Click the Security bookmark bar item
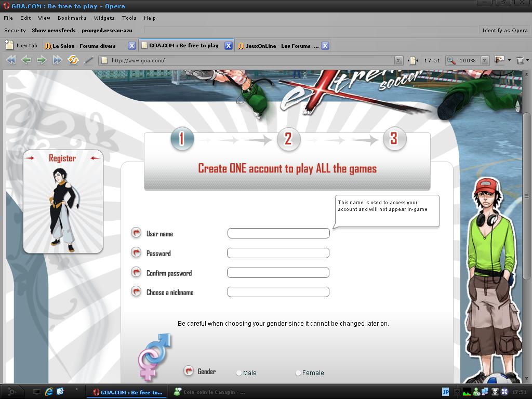 (15, 31)
